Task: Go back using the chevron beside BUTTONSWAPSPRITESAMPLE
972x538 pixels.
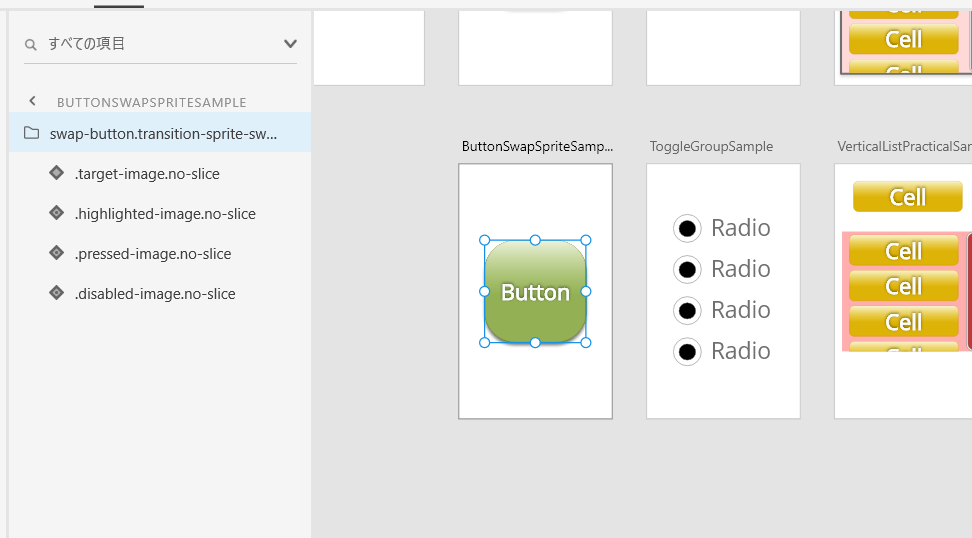Action: 32,101
